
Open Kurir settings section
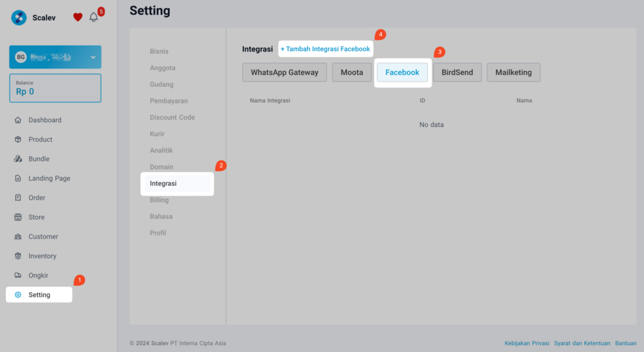tap(157, 133)
